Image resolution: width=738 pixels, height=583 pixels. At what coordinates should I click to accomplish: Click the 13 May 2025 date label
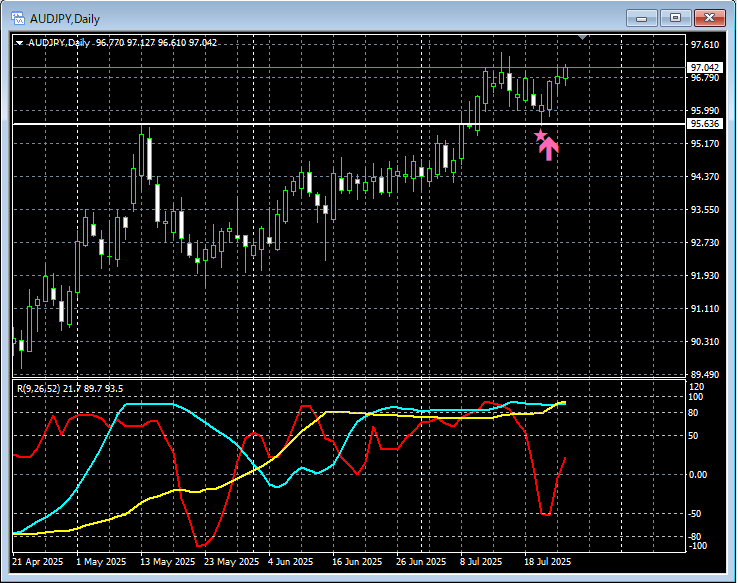tap(167, 562)
